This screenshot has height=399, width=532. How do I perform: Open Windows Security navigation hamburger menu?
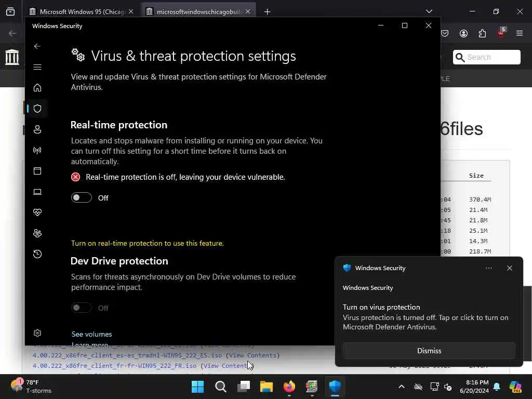[37, 67]
